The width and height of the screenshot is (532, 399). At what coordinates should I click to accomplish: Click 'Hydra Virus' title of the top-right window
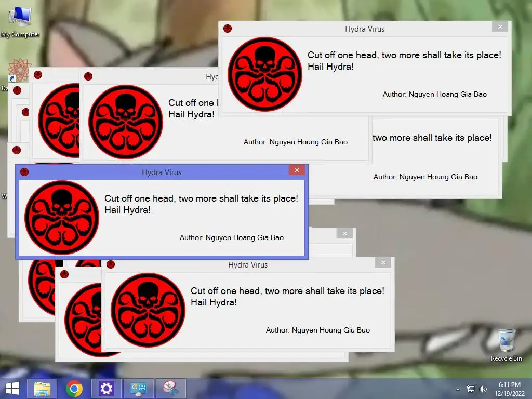[x=365, y=29]
